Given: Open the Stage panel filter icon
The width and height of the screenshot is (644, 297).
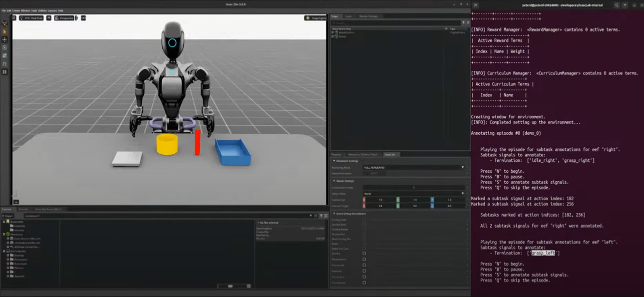Looking at the screenshot, I should [x=464, y=22].
